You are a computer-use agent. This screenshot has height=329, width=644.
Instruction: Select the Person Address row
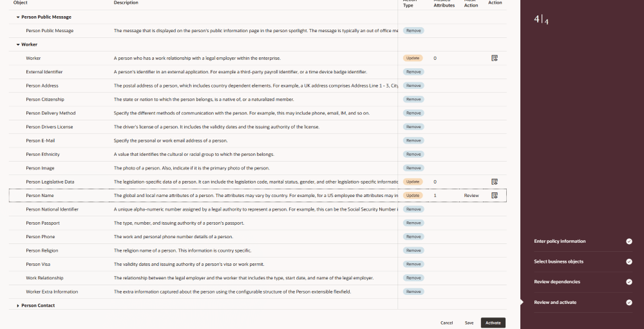click(258, 86)
